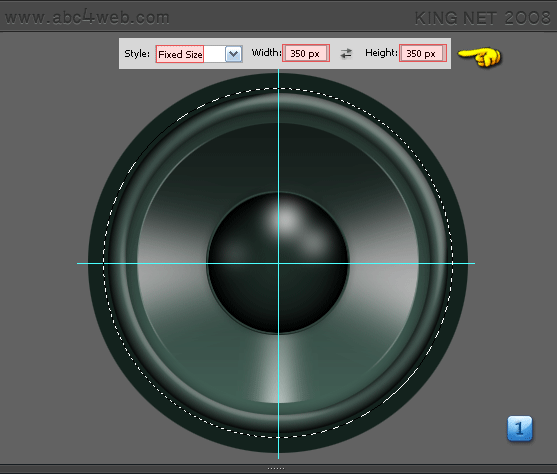
Task: Click the blue number 1 badge
Action: point(520,429)
